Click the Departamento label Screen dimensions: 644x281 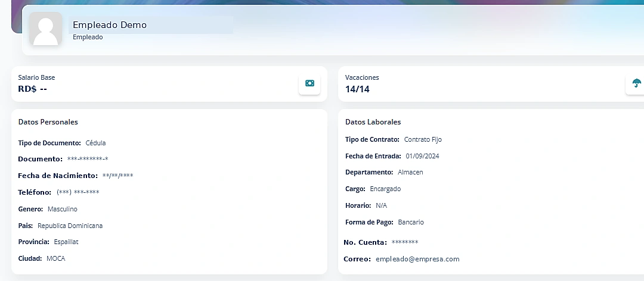369,172
